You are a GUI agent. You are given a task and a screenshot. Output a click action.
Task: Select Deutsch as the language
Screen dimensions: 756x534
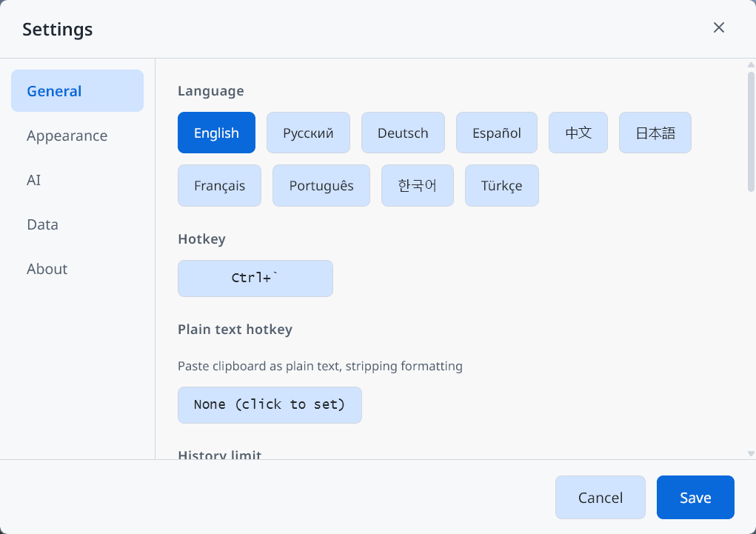click(403, 133)
